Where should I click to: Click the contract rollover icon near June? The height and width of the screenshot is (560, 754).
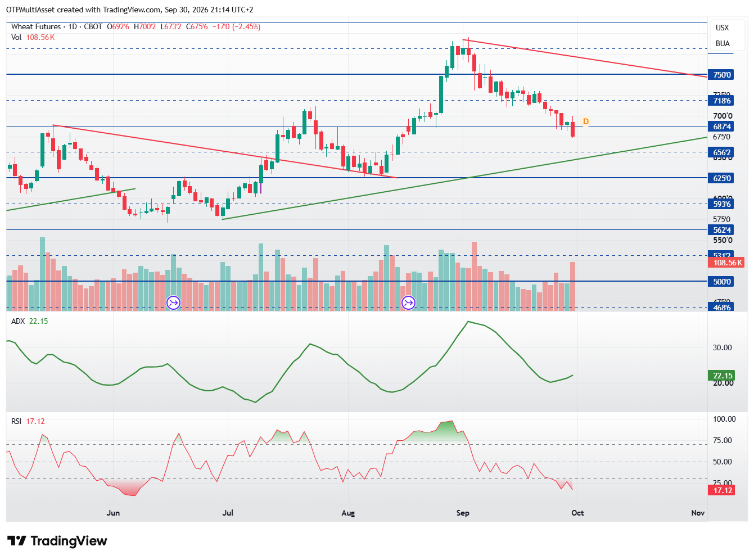(x=173, y=303)
